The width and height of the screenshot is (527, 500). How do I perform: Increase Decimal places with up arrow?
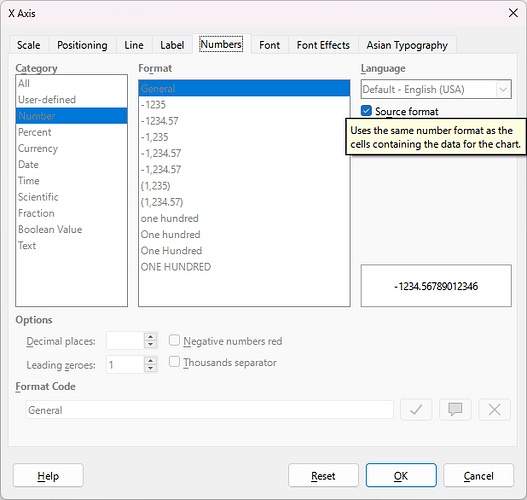point(151,337)
